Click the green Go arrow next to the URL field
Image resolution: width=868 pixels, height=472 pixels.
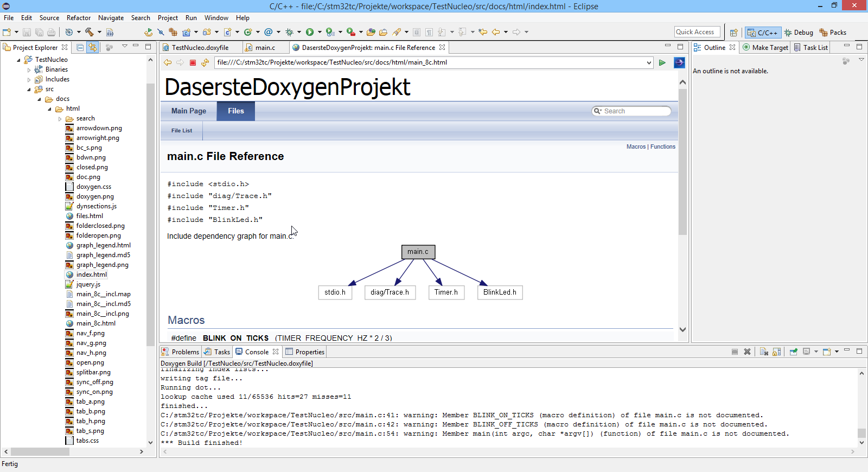click(662, 62)
